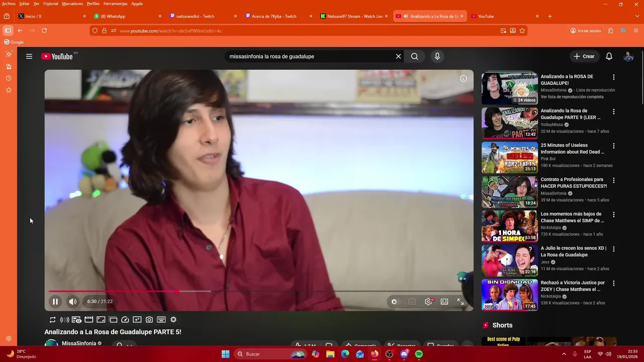
Task: Enter fullscreen with the expand arrows icon
Action: click(x=460, y=302)
